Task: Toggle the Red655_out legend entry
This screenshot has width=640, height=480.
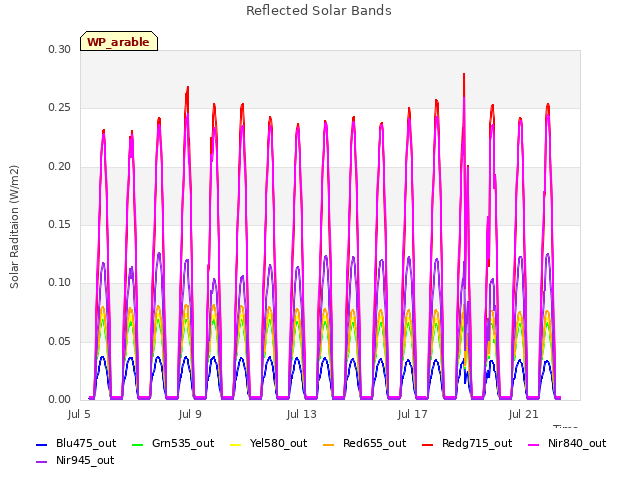Action: coord(364,443)
